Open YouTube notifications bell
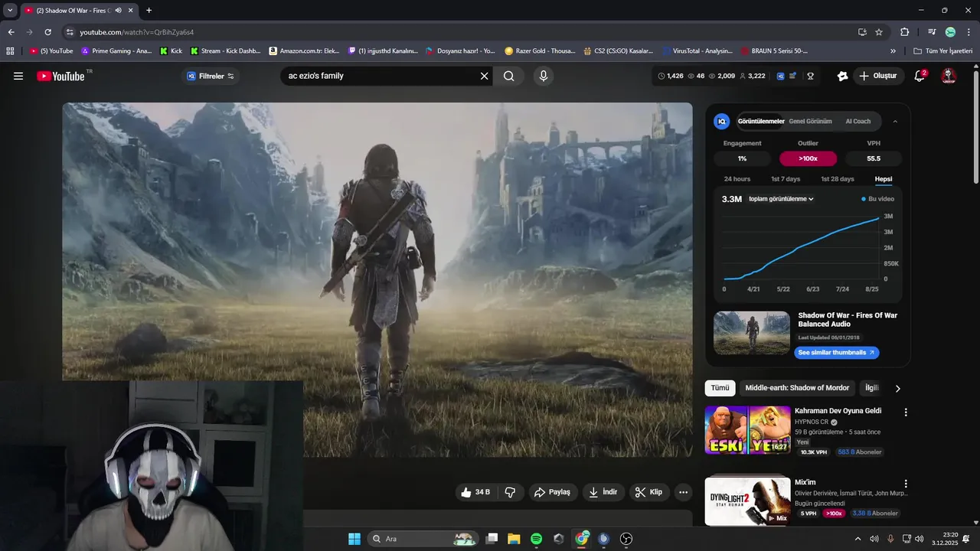 coord(920,76)
